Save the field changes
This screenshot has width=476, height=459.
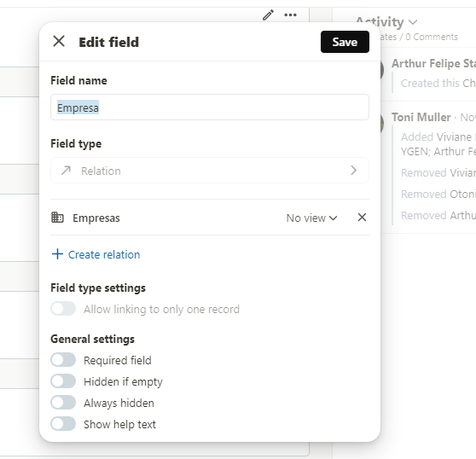345,42
